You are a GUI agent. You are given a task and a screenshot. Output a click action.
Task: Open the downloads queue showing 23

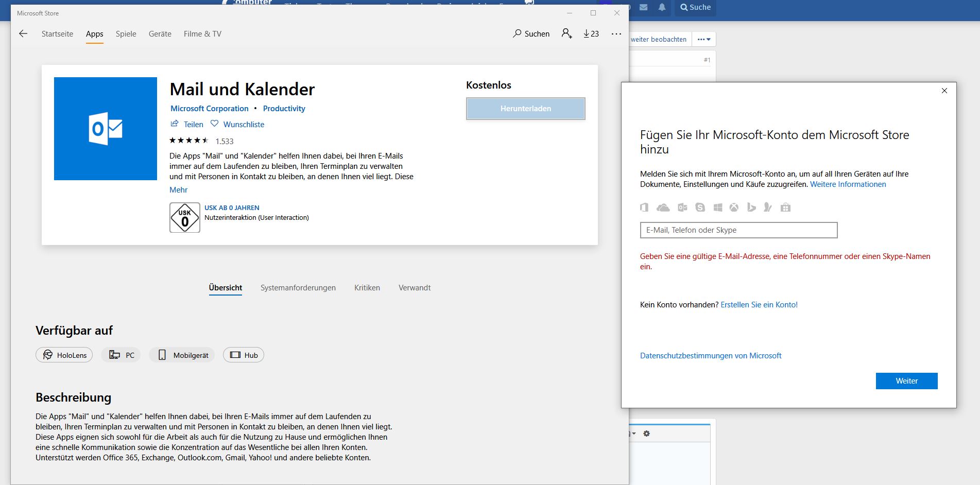tap(591, 33)
